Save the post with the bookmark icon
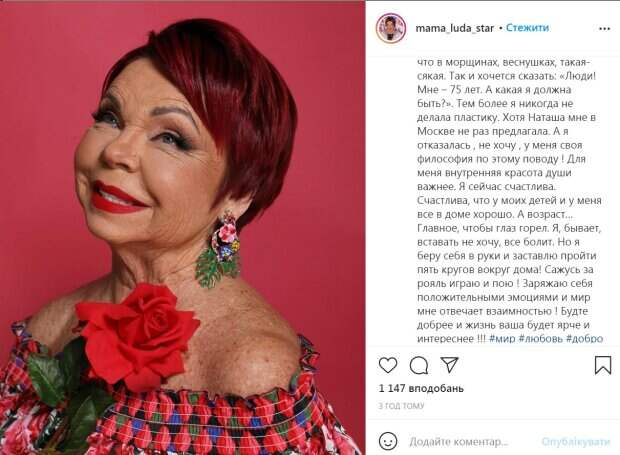The width and height of the screenshot is (620, 455). (603, 365)
